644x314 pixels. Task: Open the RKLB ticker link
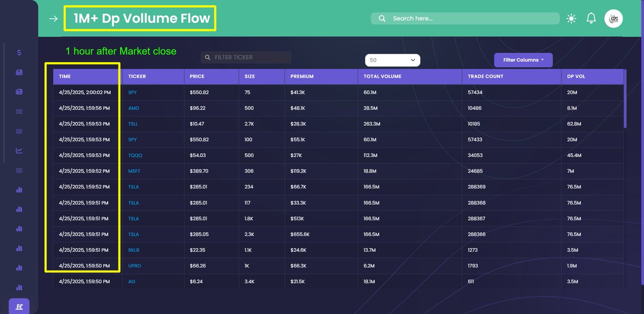pyautogui.click(x=134, y=250)
